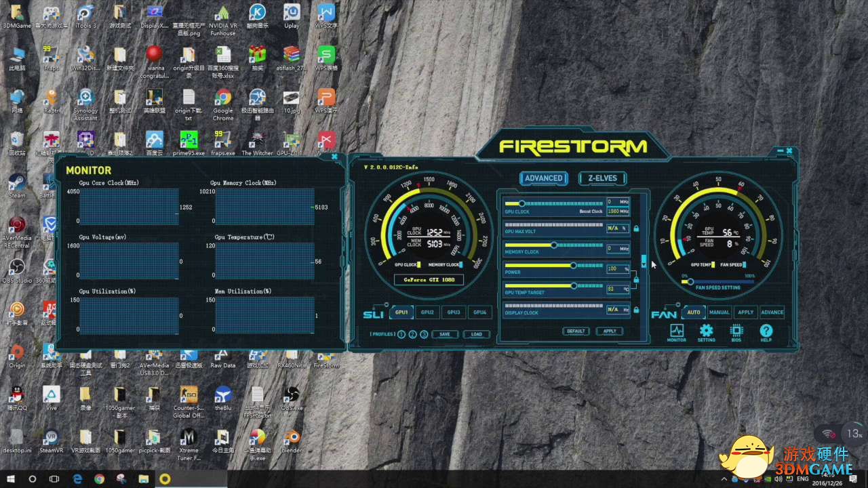Open the Monitor icon in Firestorm

tap(676, 332)
